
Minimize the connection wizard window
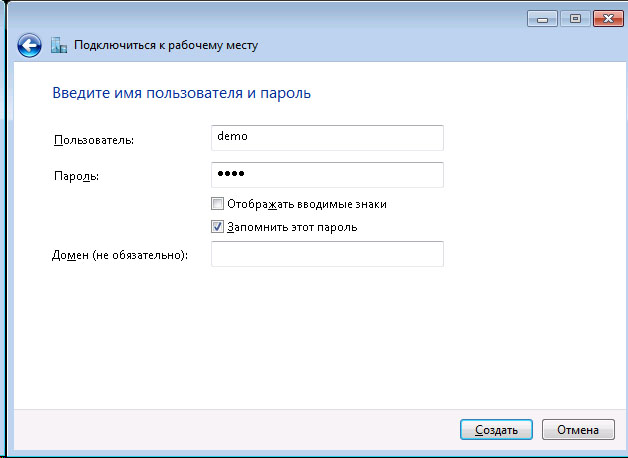[x=545, y=18]
